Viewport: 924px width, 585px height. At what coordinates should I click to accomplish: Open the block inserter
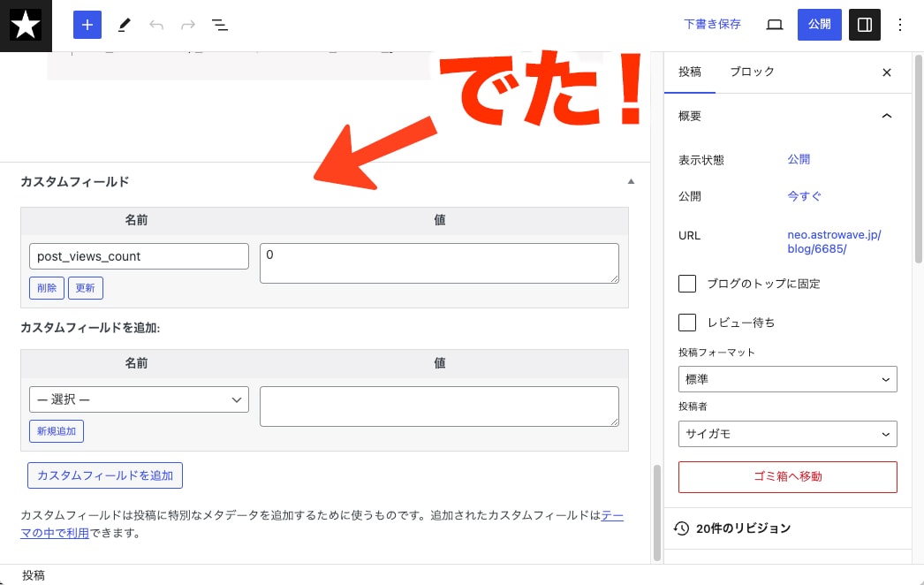[87, 25]
